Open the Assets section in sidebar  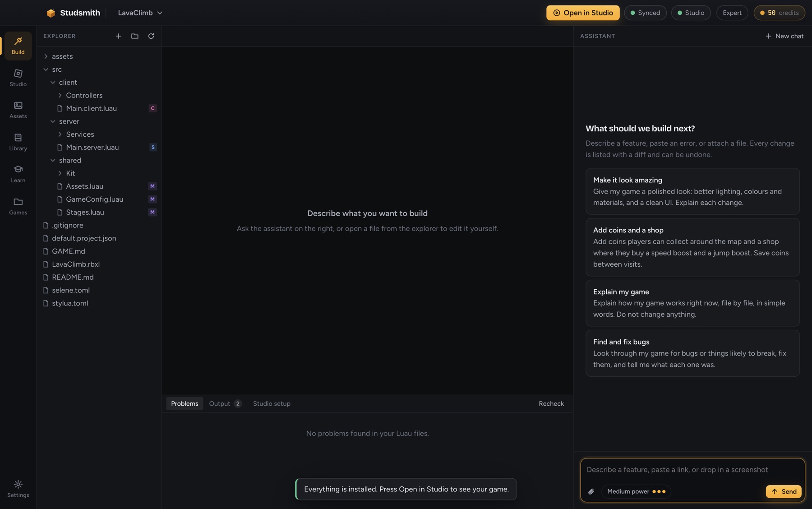pyautogui.click(x=18, y=110)
